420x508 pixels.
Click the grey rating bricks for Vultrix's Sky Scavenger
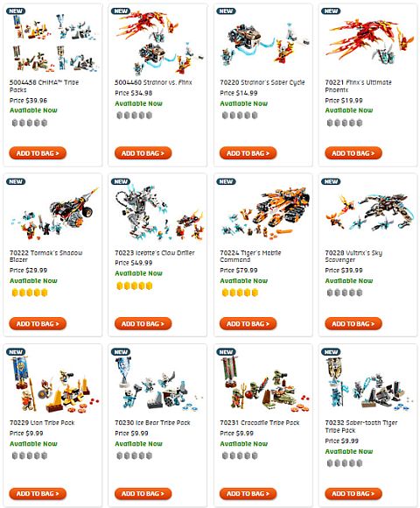(x=345, y=293)
